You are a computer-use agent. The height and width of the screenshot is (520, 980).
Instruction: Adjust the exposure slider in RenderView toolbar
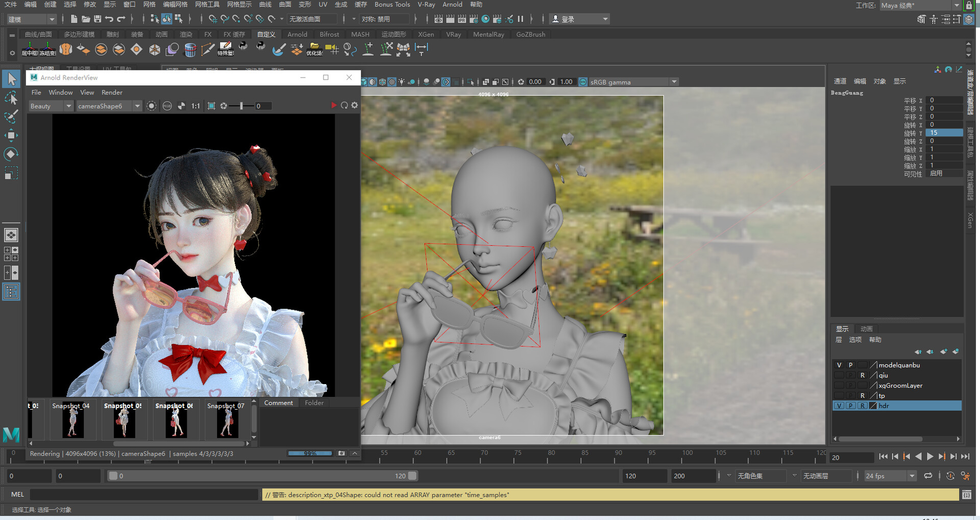(x=241, y=106)
